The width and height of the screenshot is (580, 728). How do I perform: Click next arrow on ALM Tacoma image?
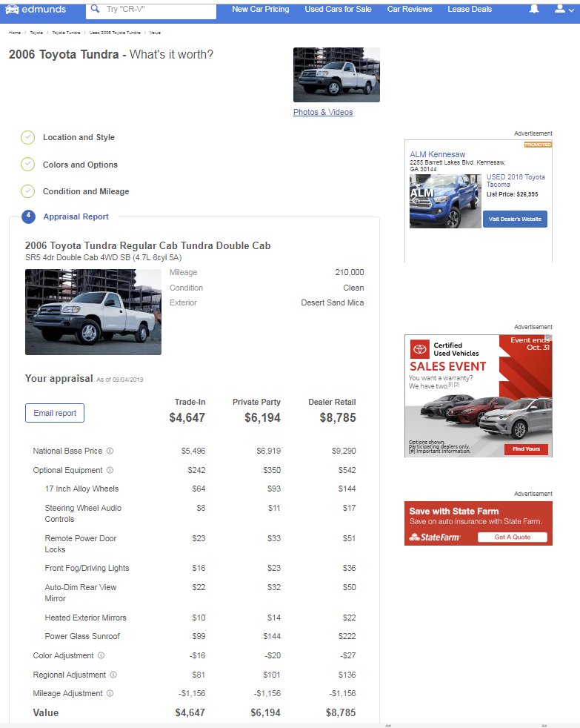[x=476, y=201]
